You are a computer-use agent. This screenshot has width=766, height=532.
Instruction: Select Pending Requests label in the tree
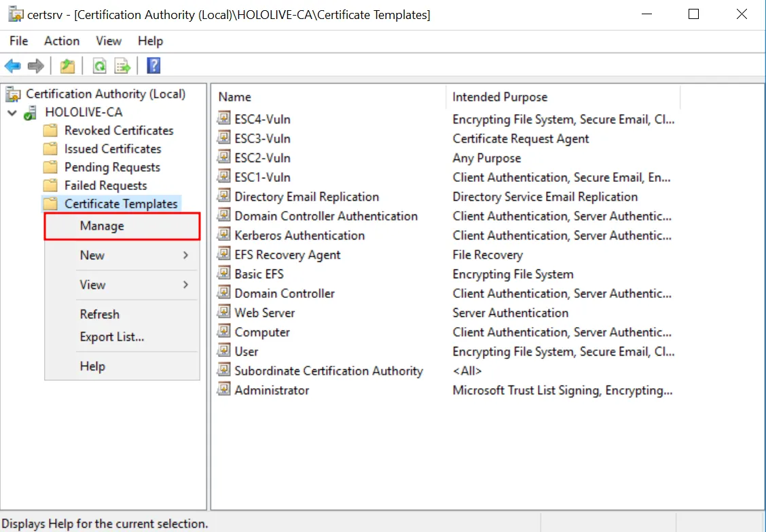(x=112, y=168)
